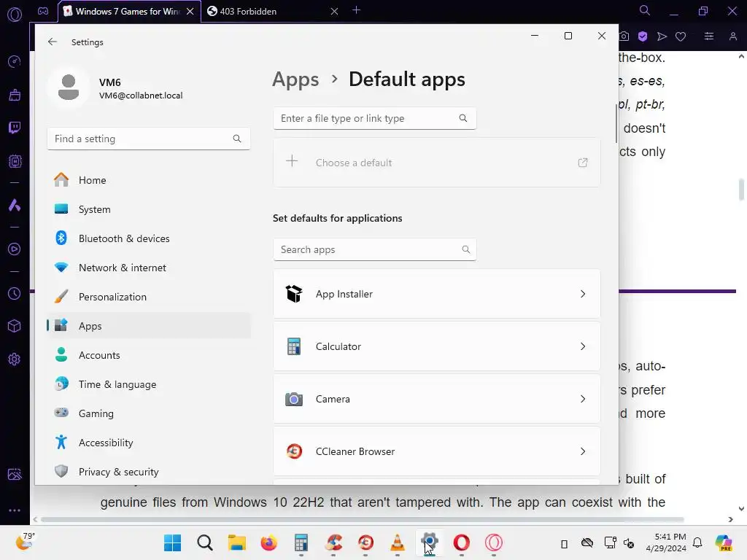This screenshot has width=747, height=560.
Task: Click the CCleaner Browser icon in list
Action: pyautogui.click(x=294, y=451)
